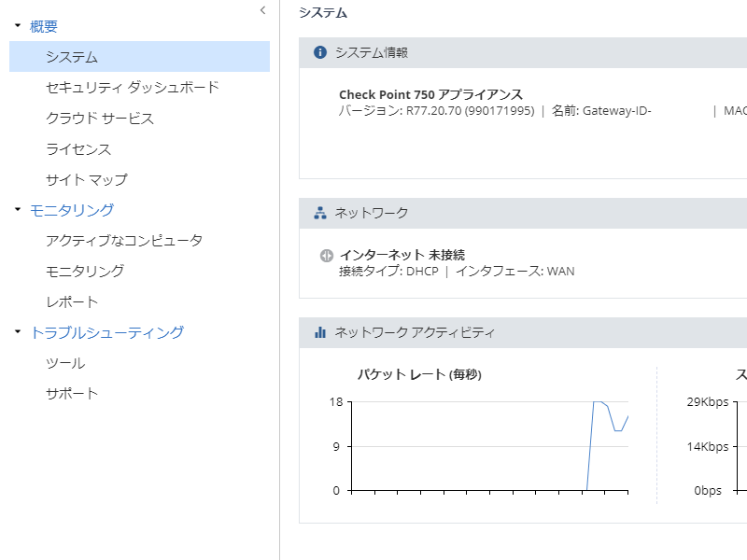
Task: Click the network topology icon
Action: [320, 213]
